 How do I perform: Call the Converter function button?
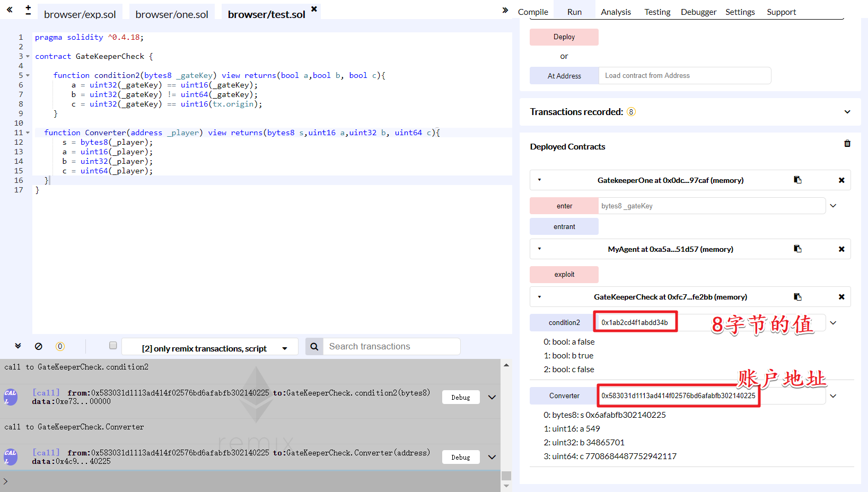click(x=564, y=396)
